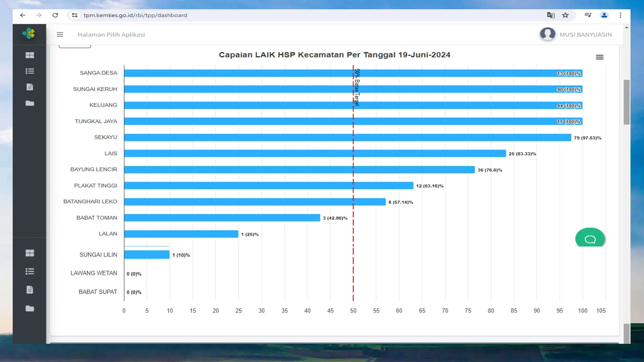
Task: Click the page vertical scrollbar thumb
Action: click(x=626, y=102)
